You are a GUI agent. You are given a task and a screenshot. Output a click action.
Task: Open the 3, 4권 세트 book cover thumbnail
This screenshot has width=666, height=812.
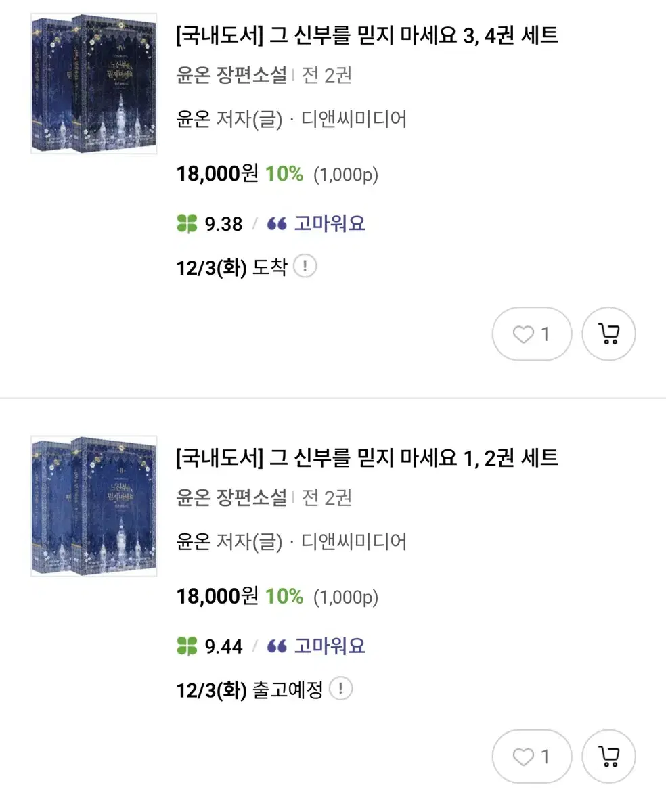click(93, 83)
